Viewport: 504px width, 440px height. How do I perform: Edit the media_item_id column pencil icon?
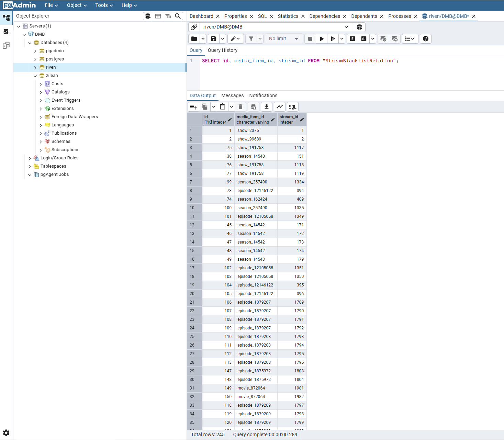273,120
